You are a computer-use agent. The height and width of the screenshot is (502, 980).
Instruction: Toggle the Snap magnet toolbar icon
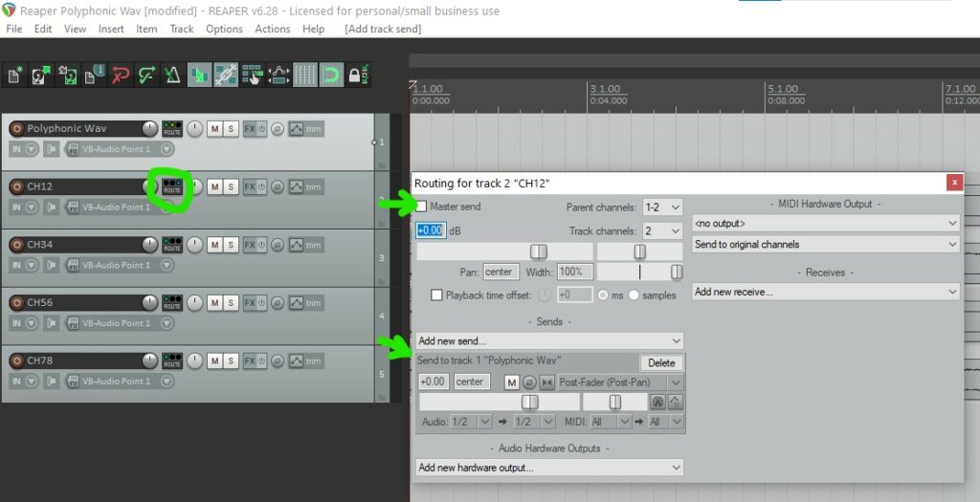coord(331,76)
